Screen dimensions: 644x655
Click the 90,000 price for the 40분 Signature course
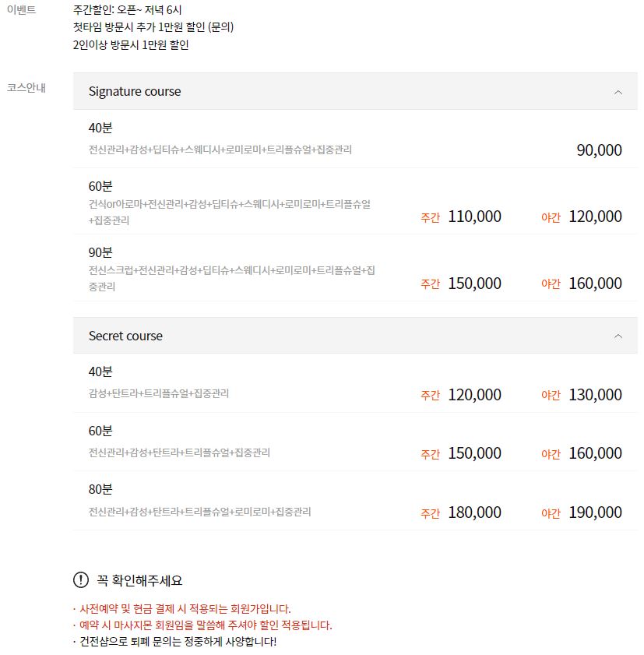[x=598, y=150]
